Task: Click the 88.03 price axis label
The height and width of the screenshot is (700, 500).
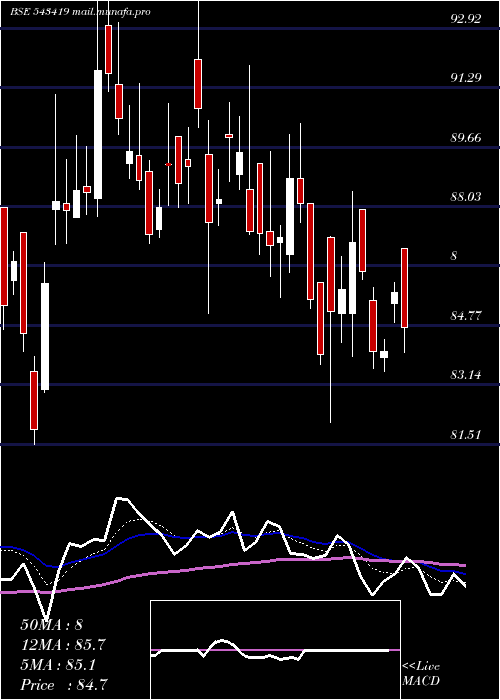Action: click(466, 197)
